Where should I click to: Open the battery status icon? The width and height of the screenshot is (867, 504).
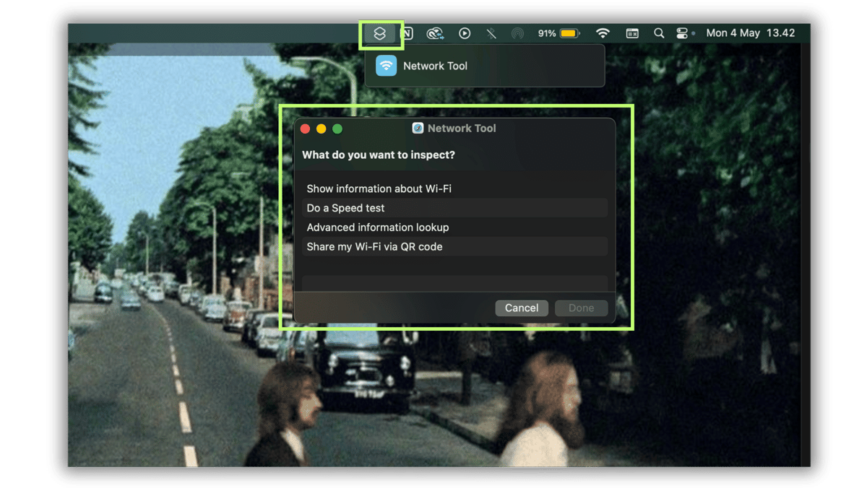pyautogui.click(x=569, y=33)
